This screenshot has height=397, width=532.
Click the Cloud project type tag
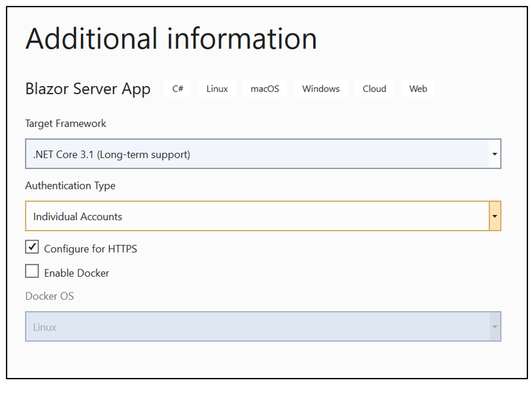tap(374, 89)
